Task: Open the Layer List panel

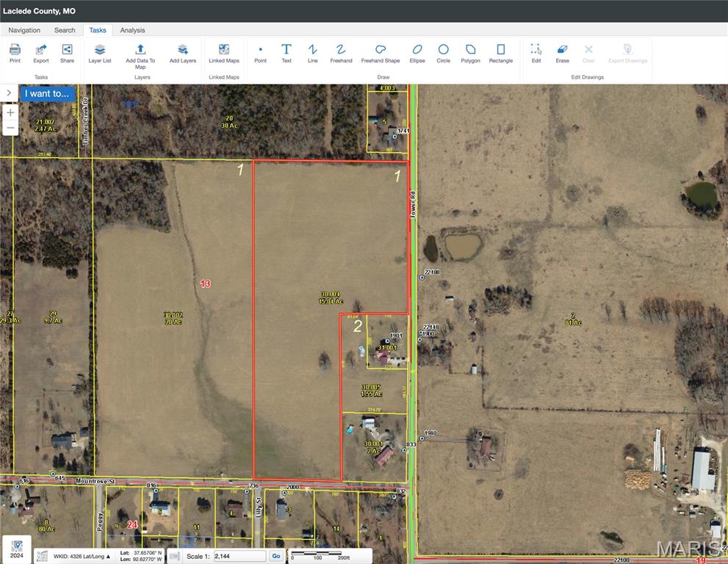Action: (100, 51)
